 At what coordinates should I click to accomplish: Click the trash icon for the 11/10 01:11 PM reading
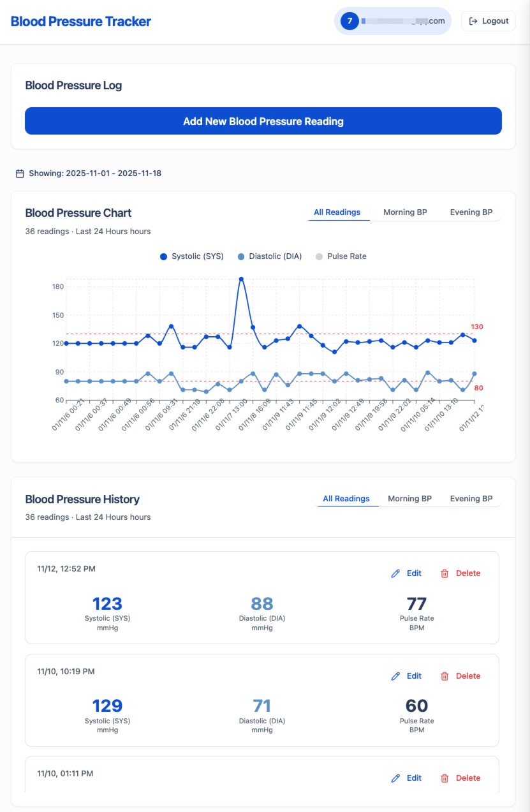tap(444, 778)
